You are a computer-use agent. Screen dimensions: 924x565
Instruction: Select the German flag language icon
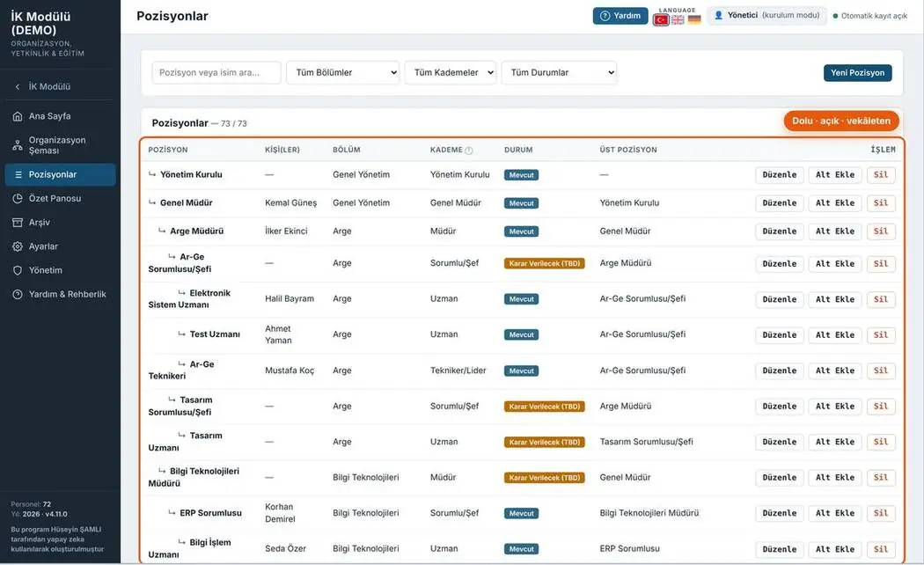pyautogui.click(x=694, y=20)
